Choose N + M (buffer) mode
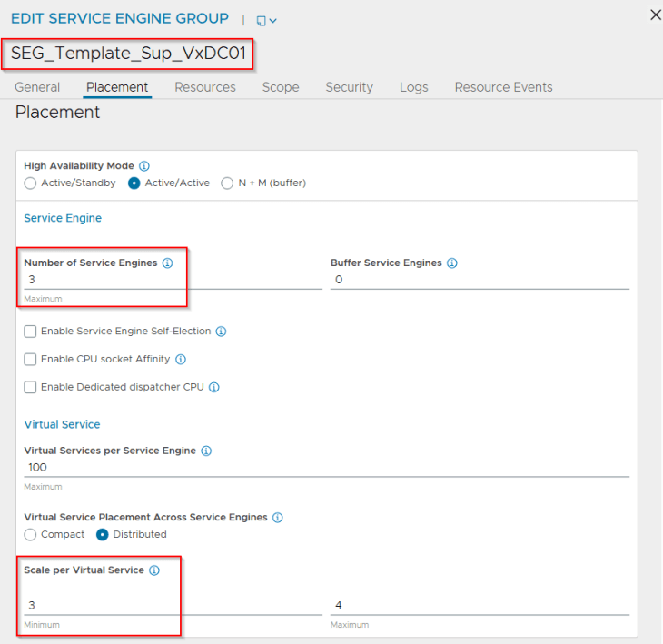 pyautogui.click(x=227, y=183)
